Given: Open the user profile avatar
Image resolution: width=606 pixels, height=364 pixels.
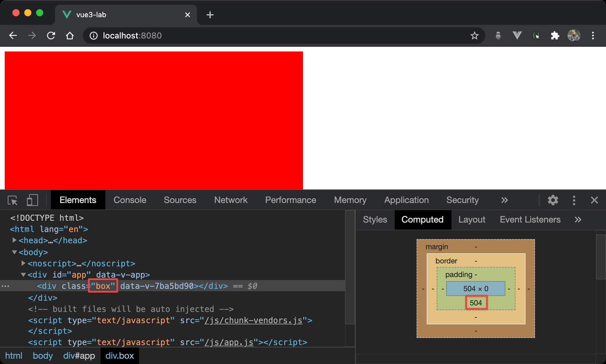Looking at the screenshot, I should tap(574, 36).
